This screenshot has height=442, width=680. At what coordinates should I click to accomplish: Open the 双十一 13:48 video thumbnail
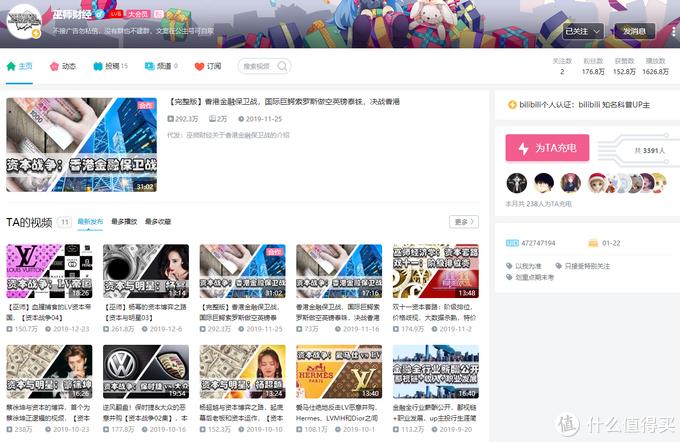436,271
